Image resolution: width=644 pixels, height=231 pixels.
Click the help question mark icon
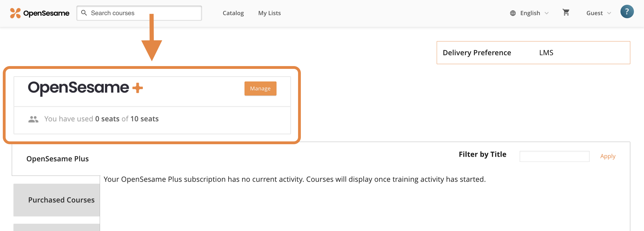click(x=627, y=11)
